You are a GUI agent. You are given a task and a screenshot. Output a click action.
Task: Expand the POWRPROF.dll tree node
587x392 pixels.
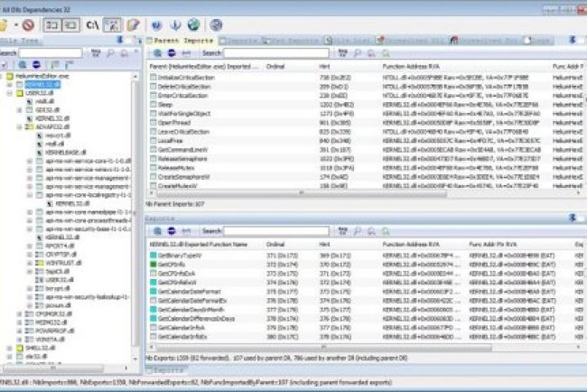coord(20,331)
